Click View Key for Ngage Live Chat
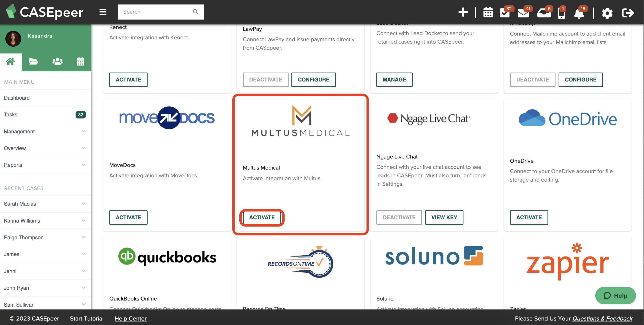Viewport: 644px width, 325px height. click(x=444, y=218)
